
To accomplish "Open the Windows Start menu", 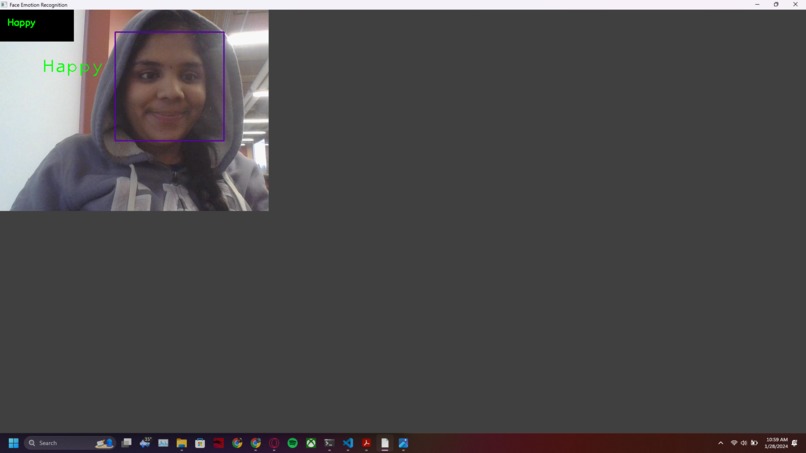I will (13, 443).
